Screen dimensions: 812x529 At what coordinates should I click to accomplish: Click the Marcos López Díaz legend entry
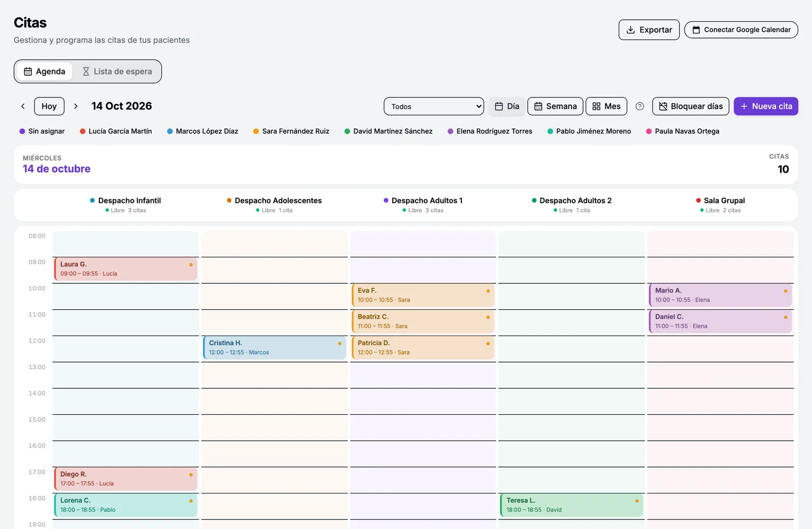pyautogui.click(x=202, y=131)
